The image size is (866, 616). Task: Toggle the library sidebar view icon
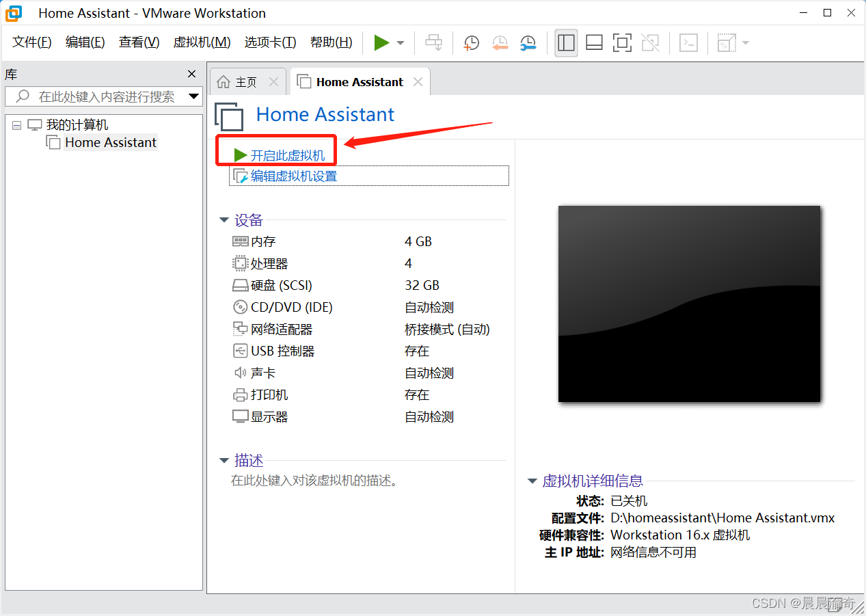(566, 42)
